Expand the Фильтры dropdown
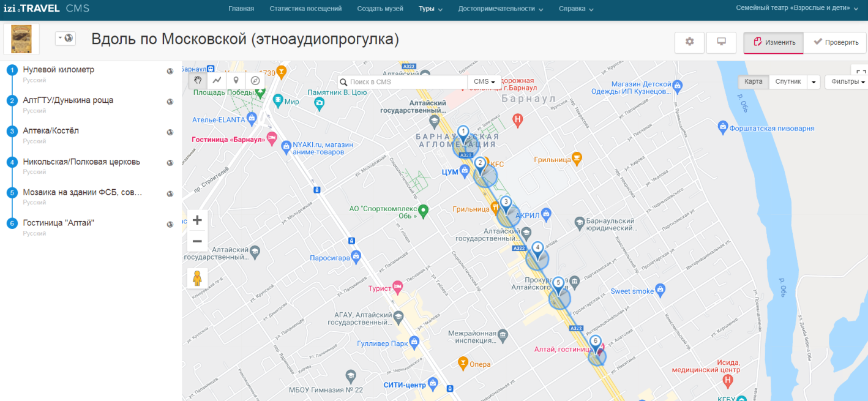868x401 pixels. tap(847, 81)
